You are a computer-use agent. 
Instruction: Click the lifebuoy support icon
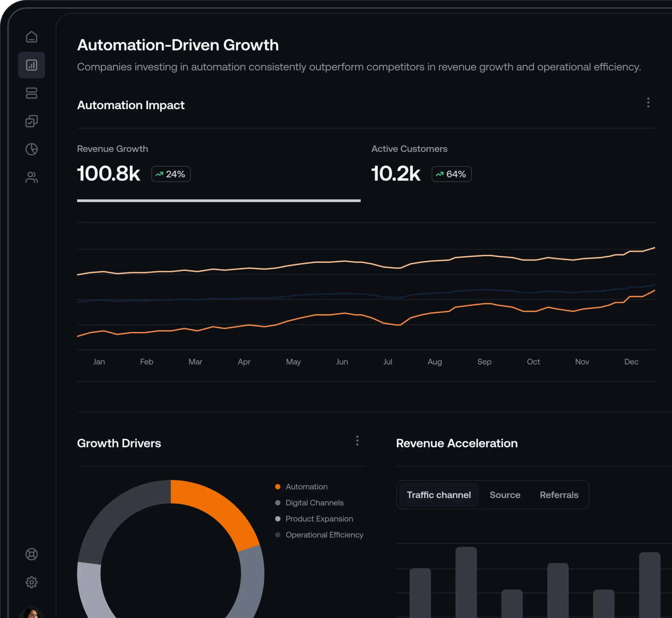point(31,554)
